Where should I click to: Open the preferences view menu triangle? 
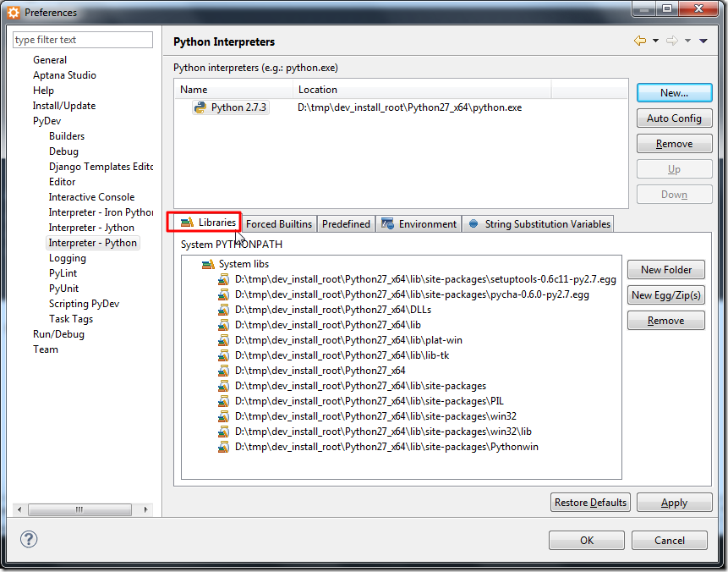coord(703,41)
